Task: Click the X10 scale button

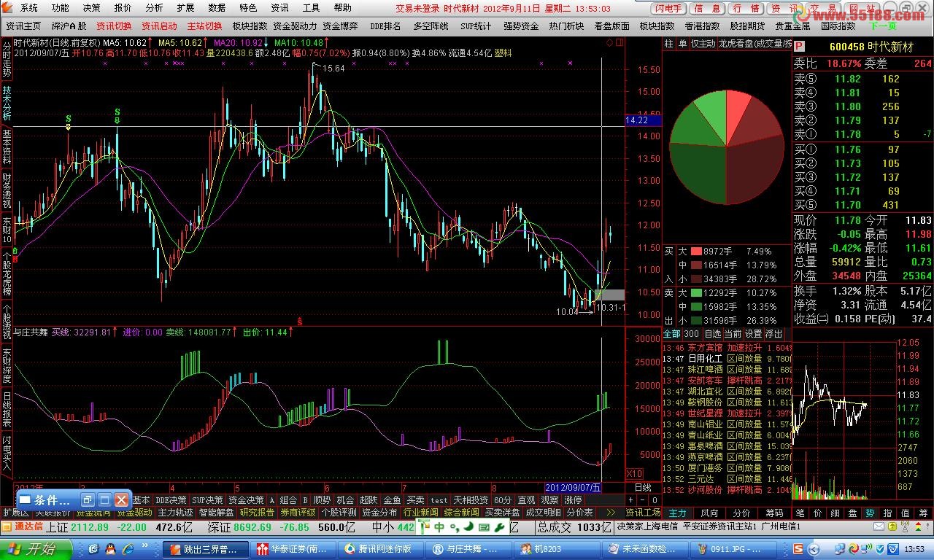Action: coord(635,473)
